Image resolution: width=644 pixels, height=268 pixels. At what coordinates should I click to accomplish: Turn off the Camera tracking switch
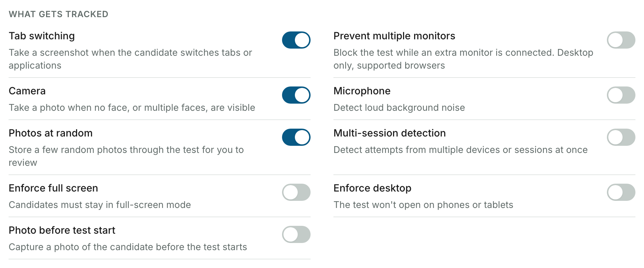click(x=296, y=95)
